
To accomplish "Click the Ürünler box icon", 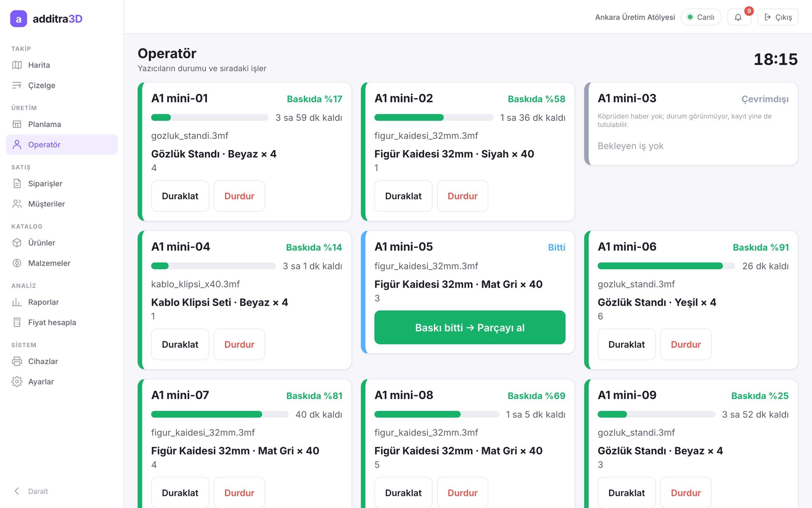I will point(17,243).
